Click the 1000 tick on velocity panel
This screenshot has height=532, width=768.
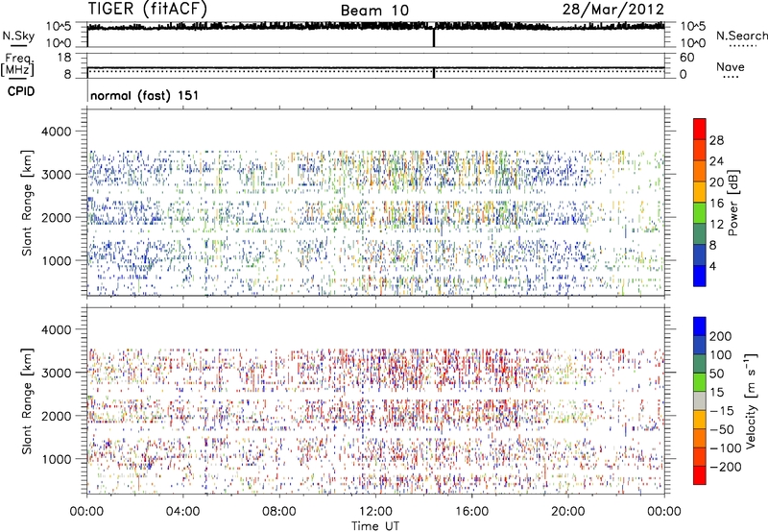pyautogui.click(x=57, y=459)
